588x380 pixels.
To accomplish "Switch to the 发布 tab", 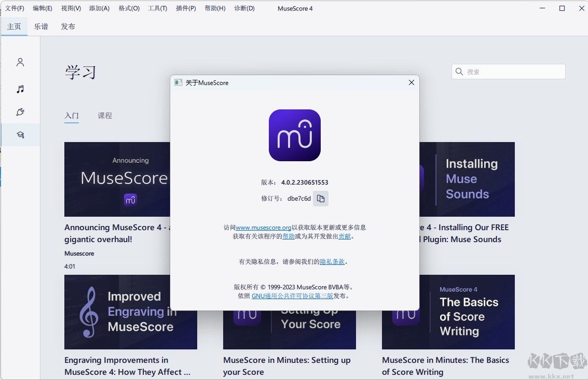I will tap(68, 26).
